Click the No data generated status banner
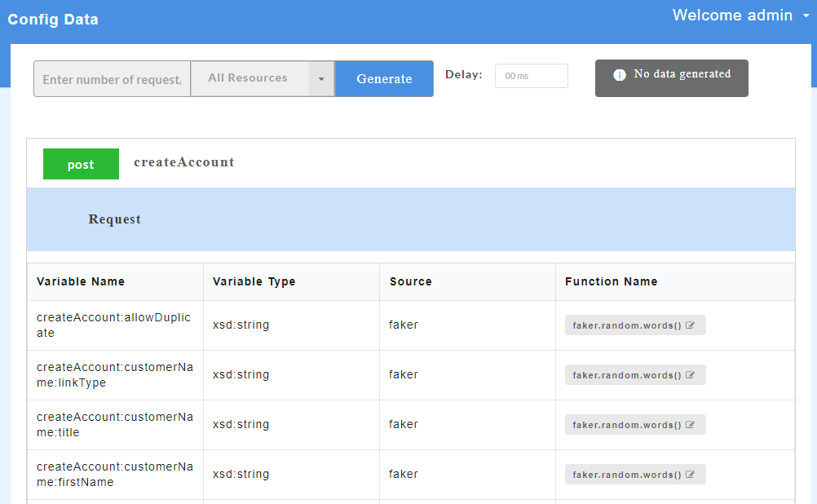The width and height of the screenshot is (817, 504). pos(671,77)
